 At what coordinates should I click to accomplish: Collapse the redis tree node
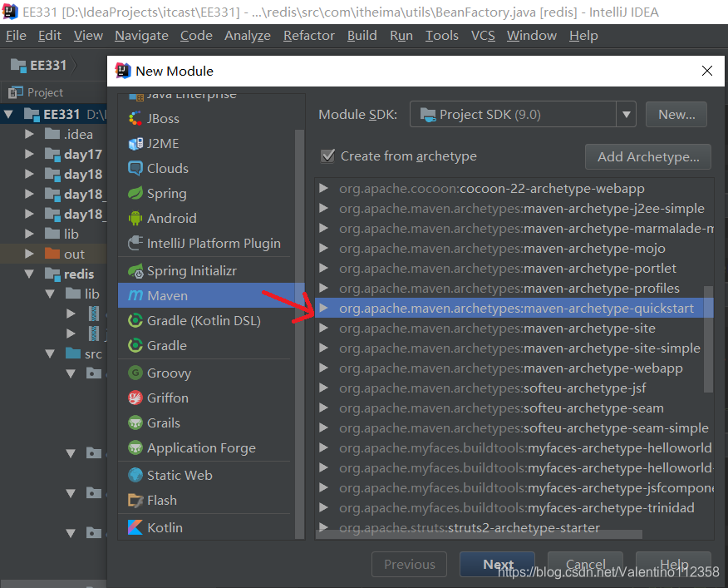pyautogui.click(x=29, y=274)
